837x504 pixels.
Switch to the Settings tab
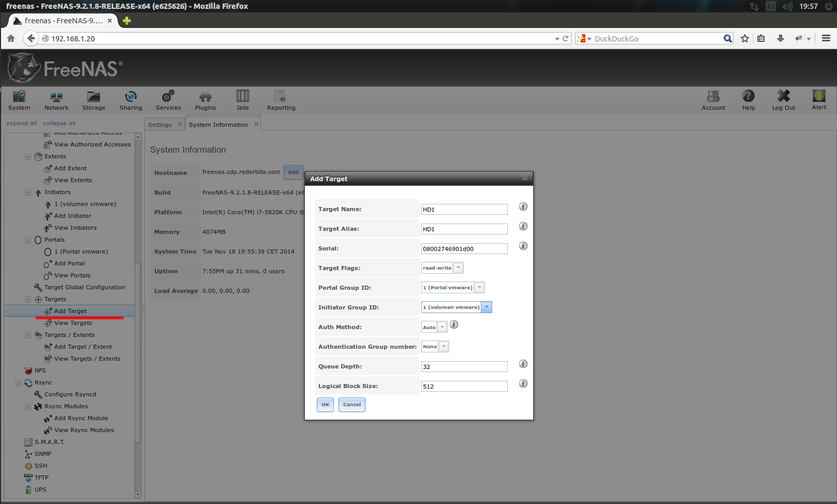(x=160, y=125)
